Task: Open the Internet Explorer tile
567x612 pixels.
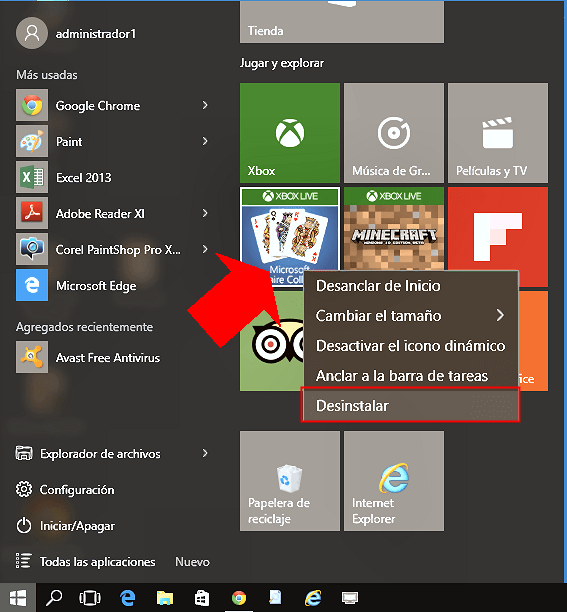Action: pyautogui.click(x=394, y=481)
